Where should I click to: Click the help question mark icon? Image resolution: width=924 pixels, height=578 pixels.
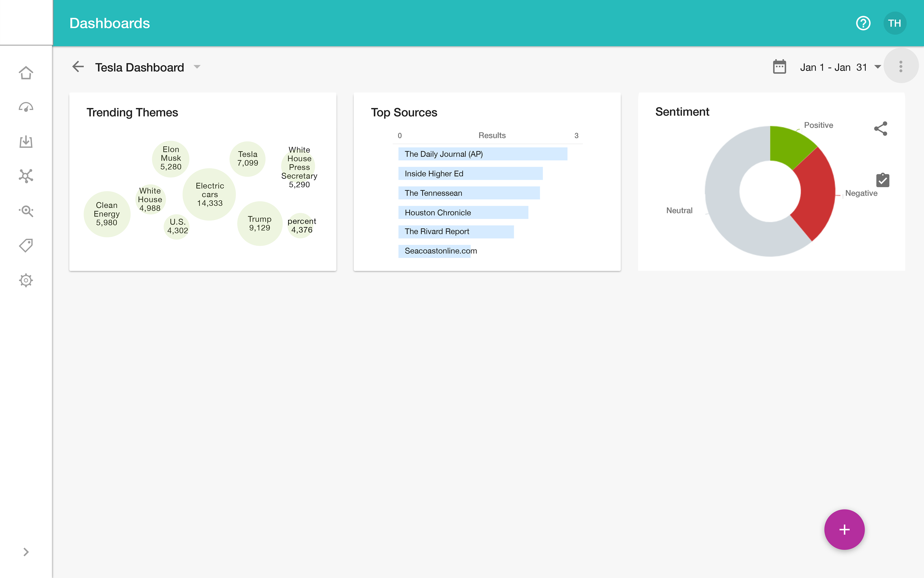click(863, 23)
